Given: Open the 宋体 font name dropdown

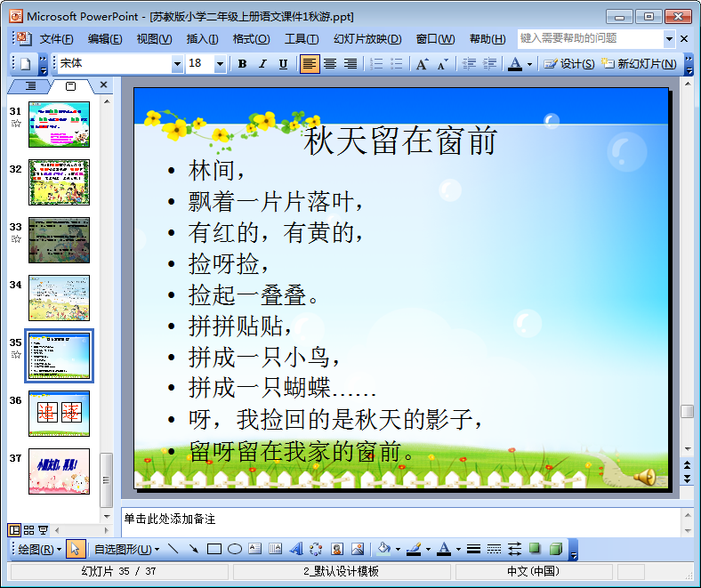Looking at the screenshot, I should point(178,64).
